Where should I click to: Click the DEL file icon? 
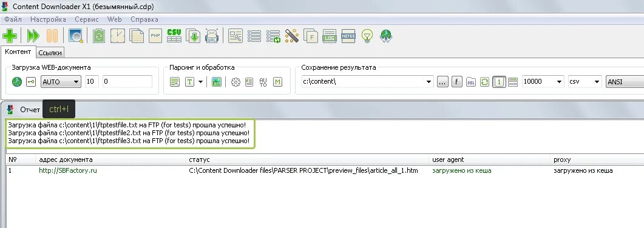pos(470,82)
